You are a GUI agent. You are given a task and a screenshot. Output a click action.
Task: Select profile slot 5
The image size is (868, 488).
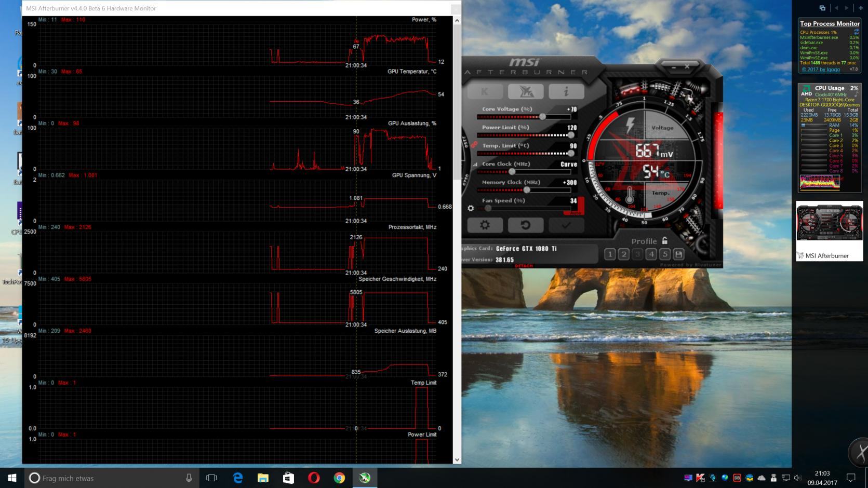point(665,254)
